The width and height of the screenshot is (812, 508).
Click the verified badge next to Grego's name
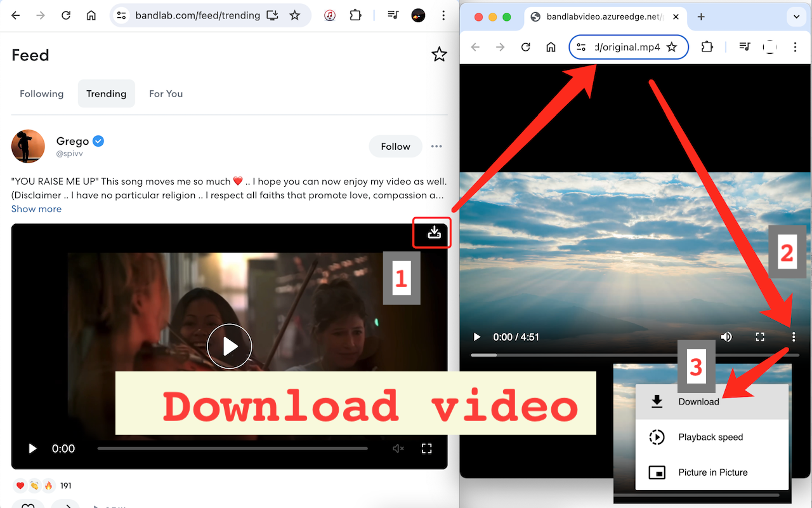(98, 141)
